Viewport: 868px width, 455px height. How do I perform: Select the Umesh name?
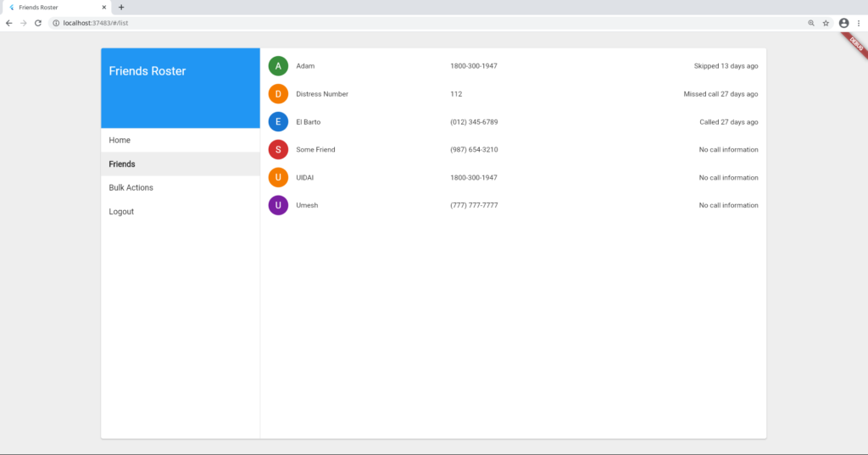pos(307,205)
